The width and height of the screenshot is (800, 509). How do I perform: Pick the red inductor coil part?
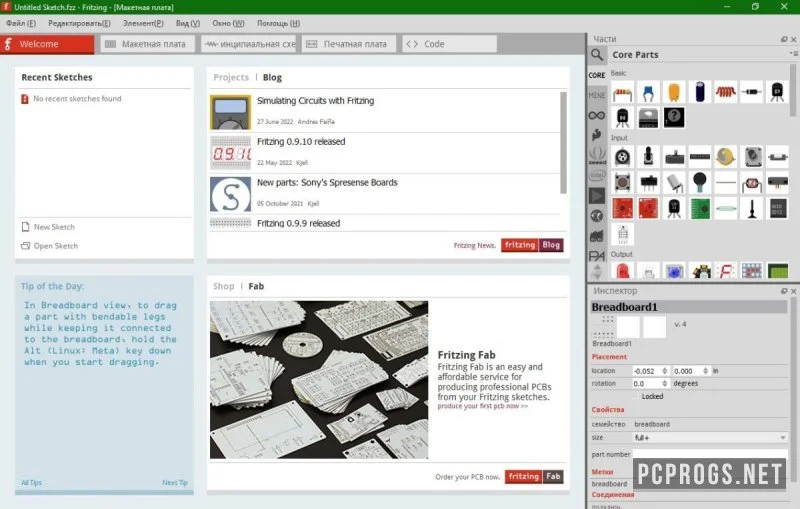point(726,92)
